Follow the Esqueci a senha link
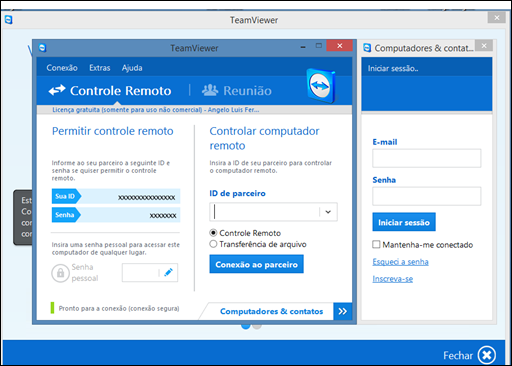This screenshot has width=512, height=366. coord(400,262)
